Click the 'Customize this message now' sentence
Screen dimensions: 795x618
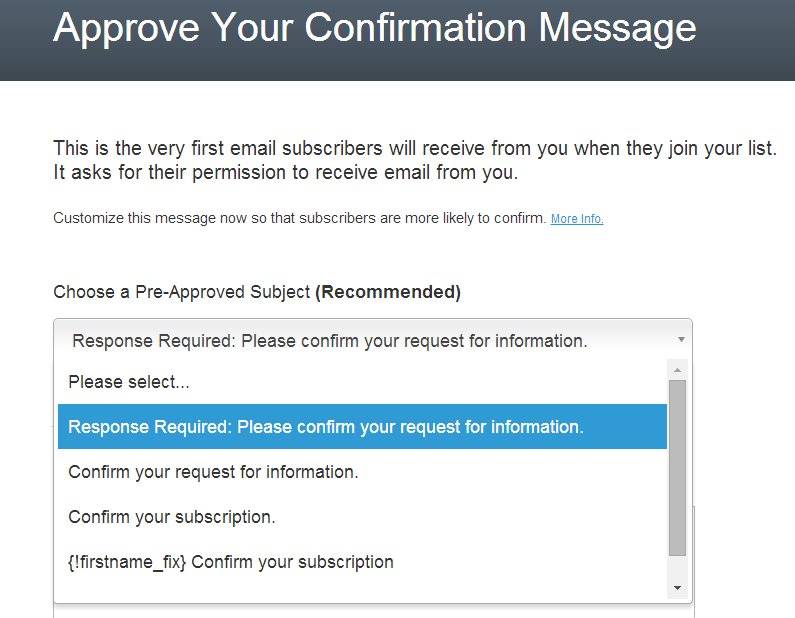(x=300, y=218)
